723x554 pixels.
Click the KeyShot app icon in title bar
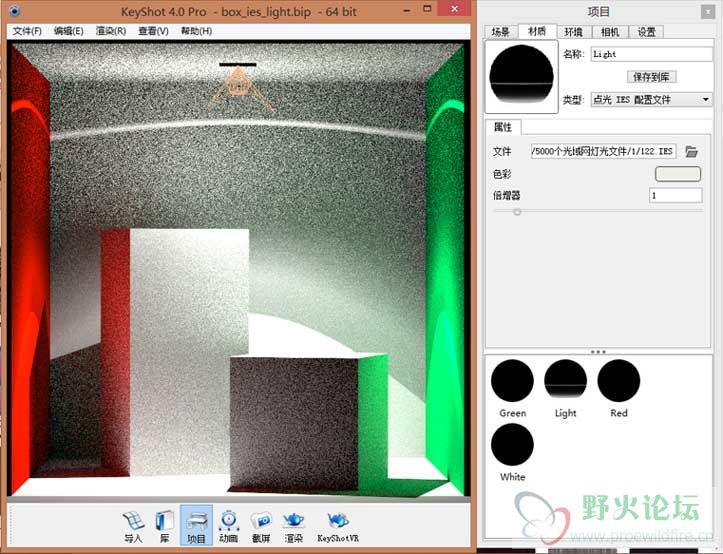(15, 11)
